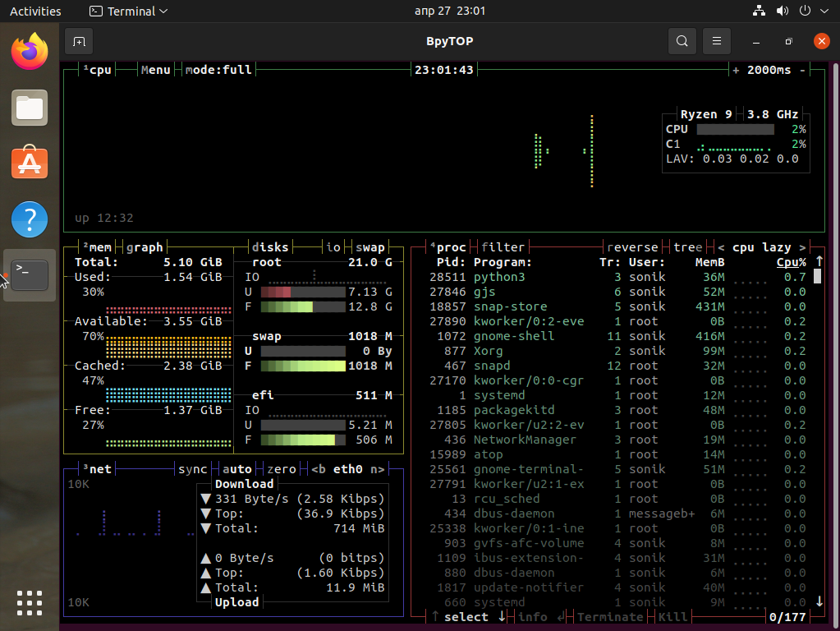This screenshot has height=631, width=840.
Task: Launch Ubuntu Software from the dock
Action: [30, 164]
